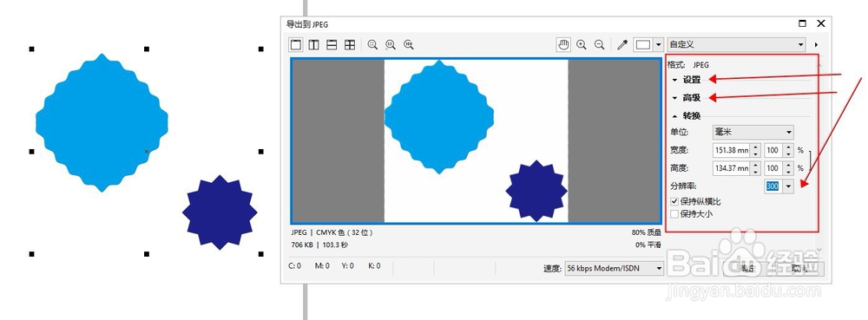Click the 宽度 151.38 mm field

click(731, 150)
